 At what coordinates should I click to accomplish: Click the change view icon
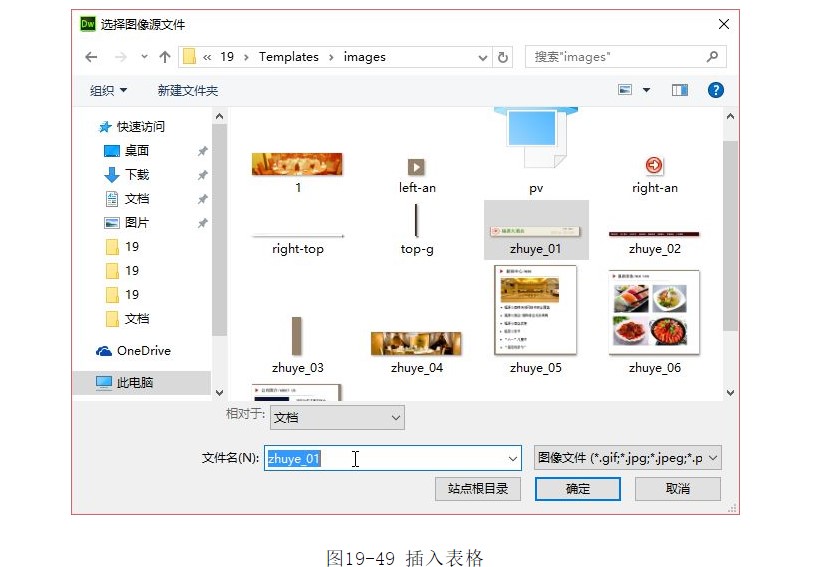(626, 90)
